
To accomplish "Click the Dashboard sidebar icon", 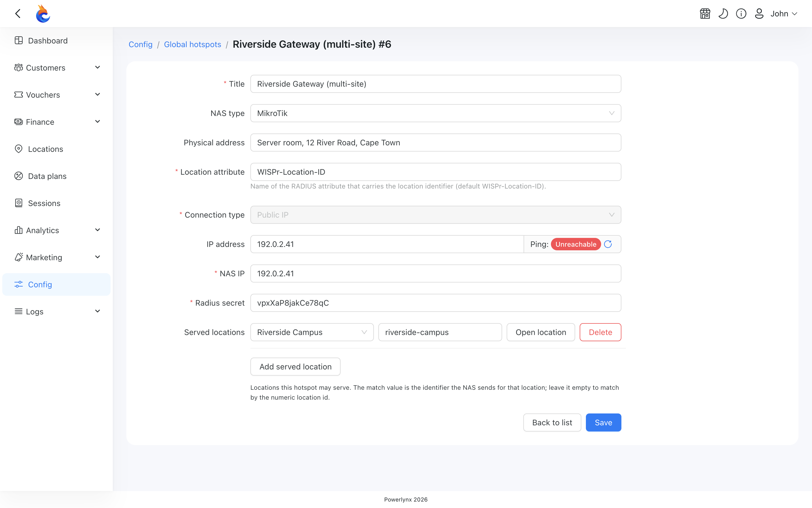I will [19, 41].
